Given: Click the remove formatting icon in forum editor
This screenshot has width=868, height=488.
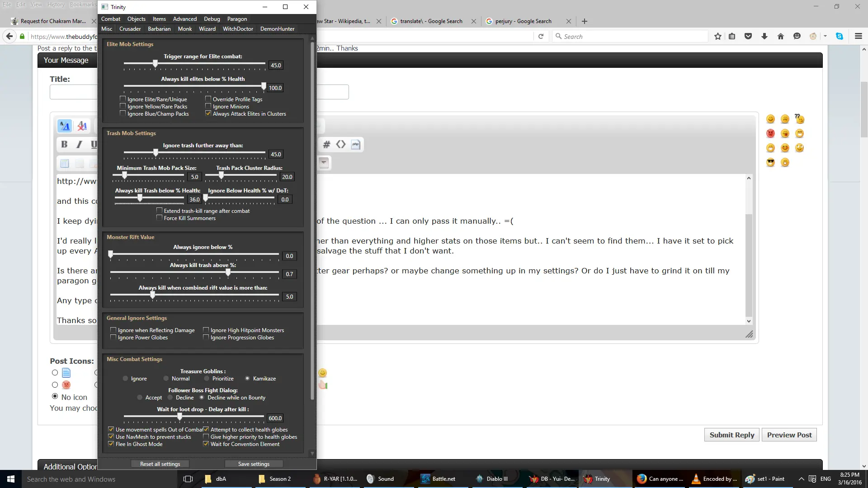Looking at the screenshot, I should (82, 126).
